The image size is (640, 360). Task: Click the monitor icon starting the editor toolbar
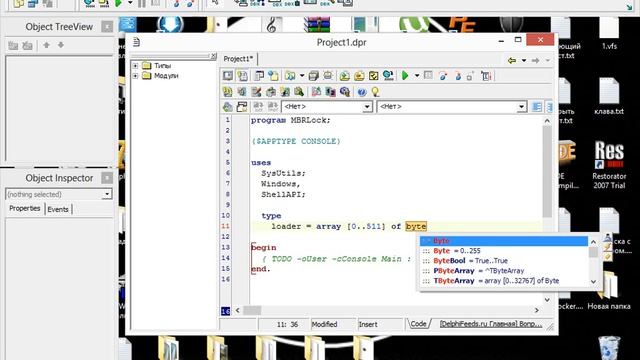coord(228,76)
